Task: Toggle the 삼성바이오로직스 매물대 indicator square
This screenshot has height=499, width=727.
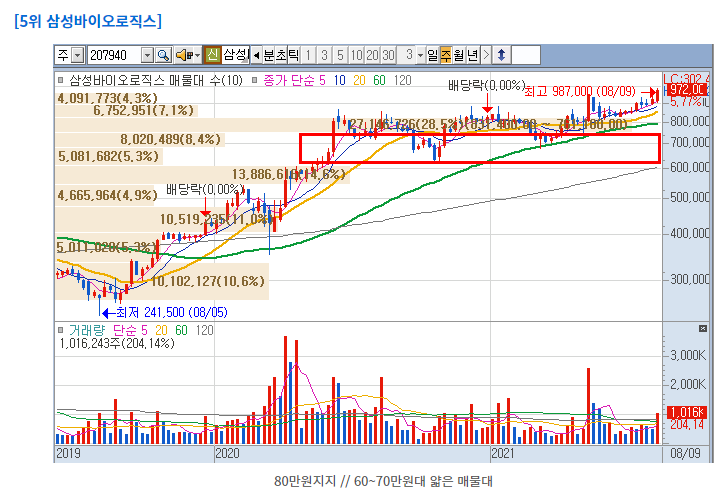Action: (60, 80)
